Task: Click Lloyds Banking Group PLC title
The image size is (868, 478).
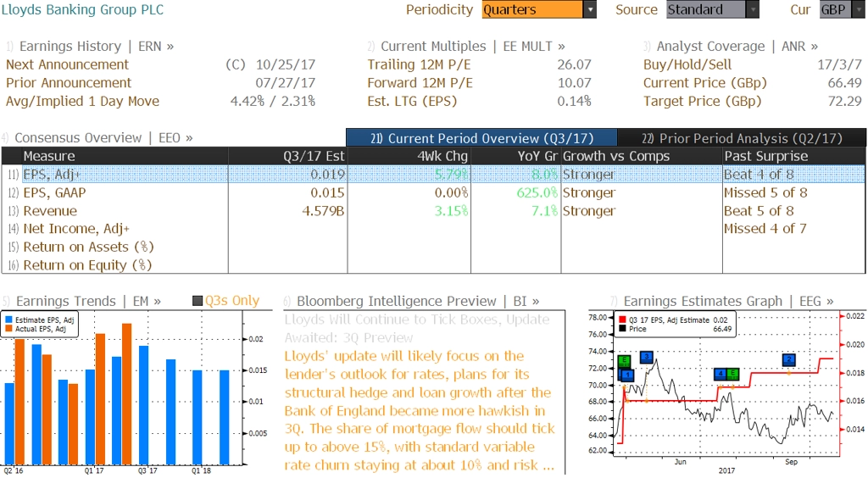Action: [x=82, y=9]
